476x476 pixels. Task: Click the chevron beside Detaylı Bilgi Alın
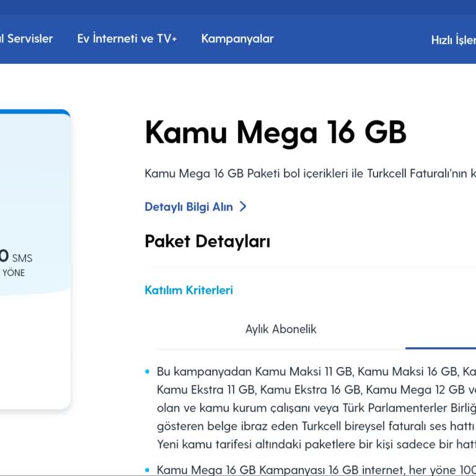243,206
